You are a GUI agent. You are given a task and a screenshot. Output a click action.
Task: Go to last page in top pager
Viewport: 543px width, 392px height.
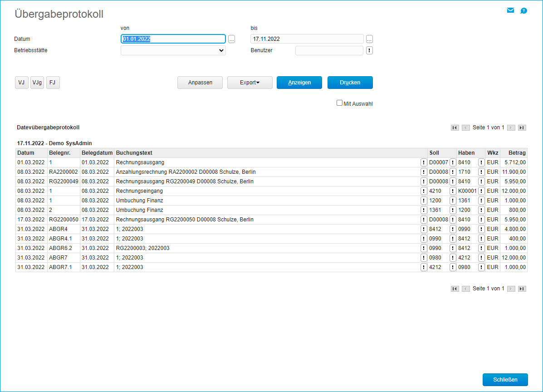tap(522, 127)
